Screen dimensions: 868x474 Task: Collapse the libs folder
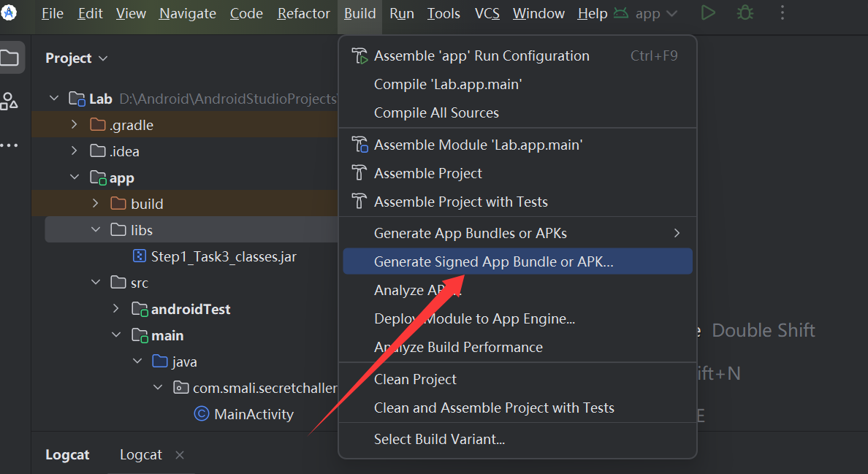pos(95,230)
